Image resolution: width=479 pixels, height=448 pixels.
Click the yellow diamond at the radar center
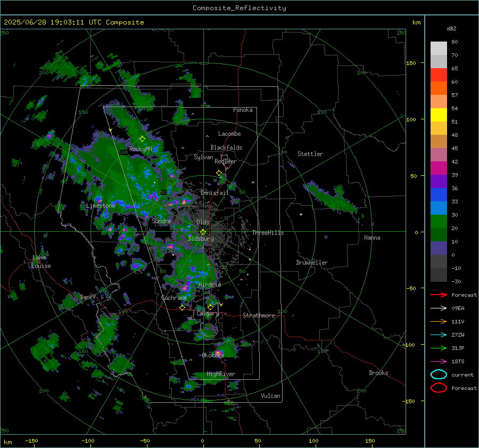[203, 232]
